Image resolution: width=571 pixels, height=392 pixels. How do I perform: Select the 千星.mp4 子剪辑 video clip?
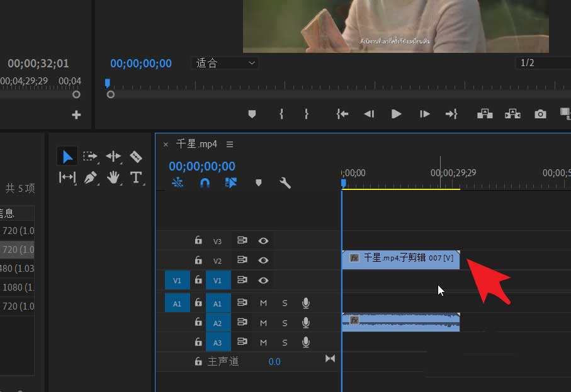(400, 258)
